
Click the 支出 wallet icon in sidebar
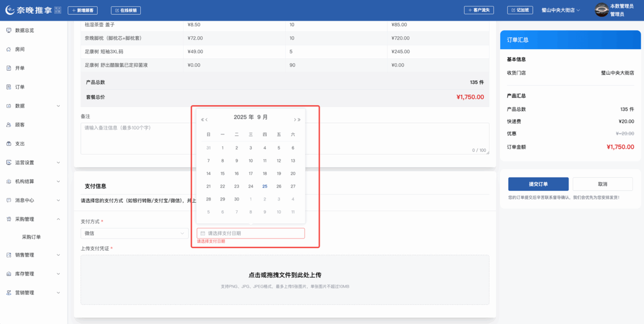click(x=9, y=144)
